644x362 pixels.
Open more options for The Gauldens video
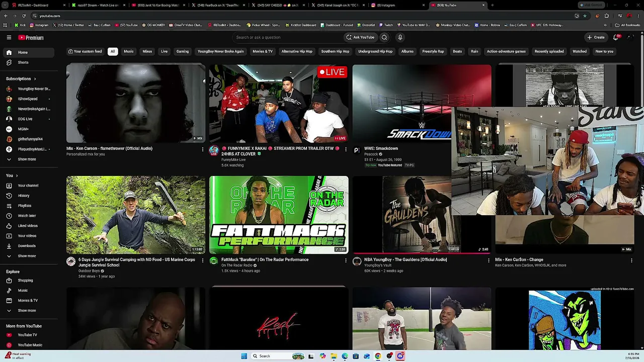tap(489, 260)
